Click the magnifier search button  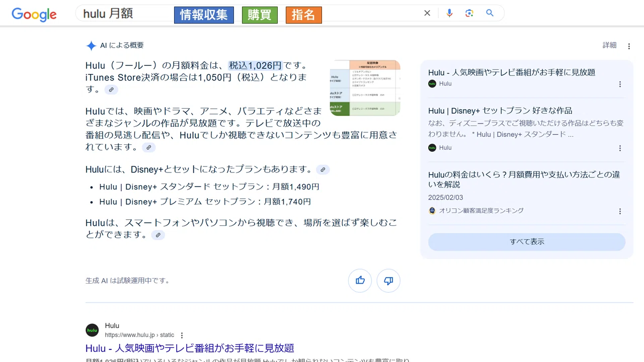click(490, 13)
